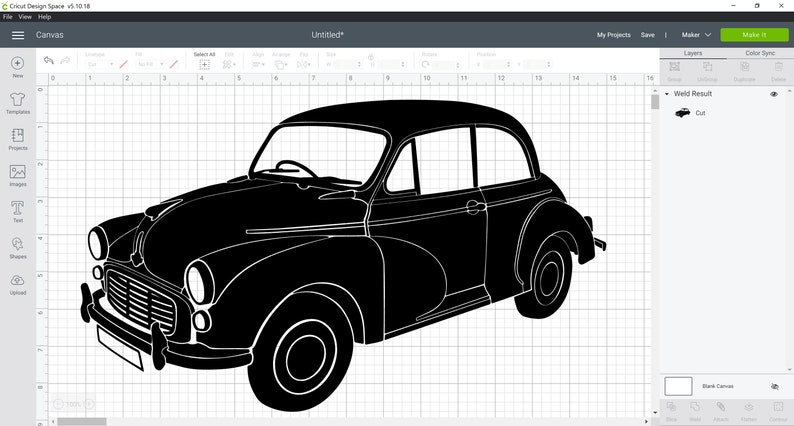This screenshot has width=794, height=426.
Task: Switch to the Layers tab
Action: pyautogui.click(x=693, y=53)
